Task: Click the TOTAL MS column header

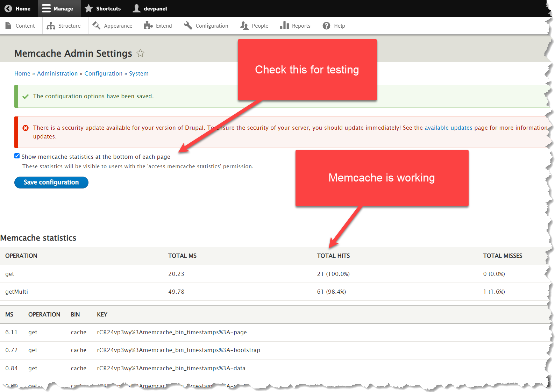Action: click(182, 256)
